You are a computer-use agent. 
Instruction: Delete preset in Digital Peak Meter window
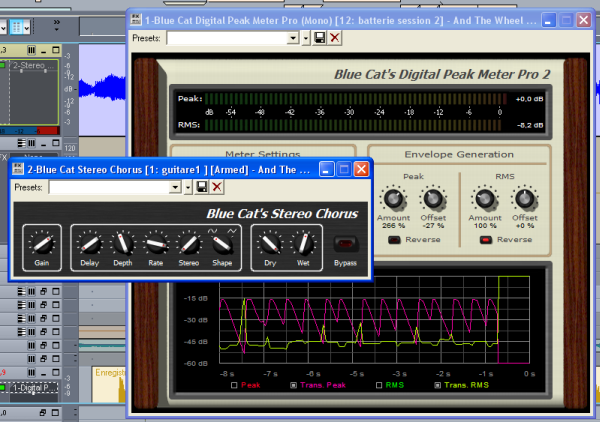335,38
